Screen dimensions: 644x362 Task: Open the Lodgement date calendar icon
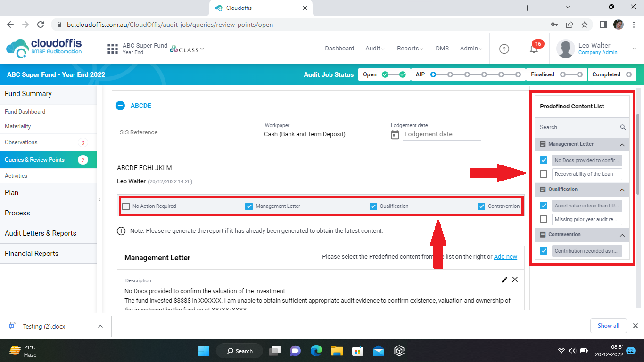(x=395, y=135)
